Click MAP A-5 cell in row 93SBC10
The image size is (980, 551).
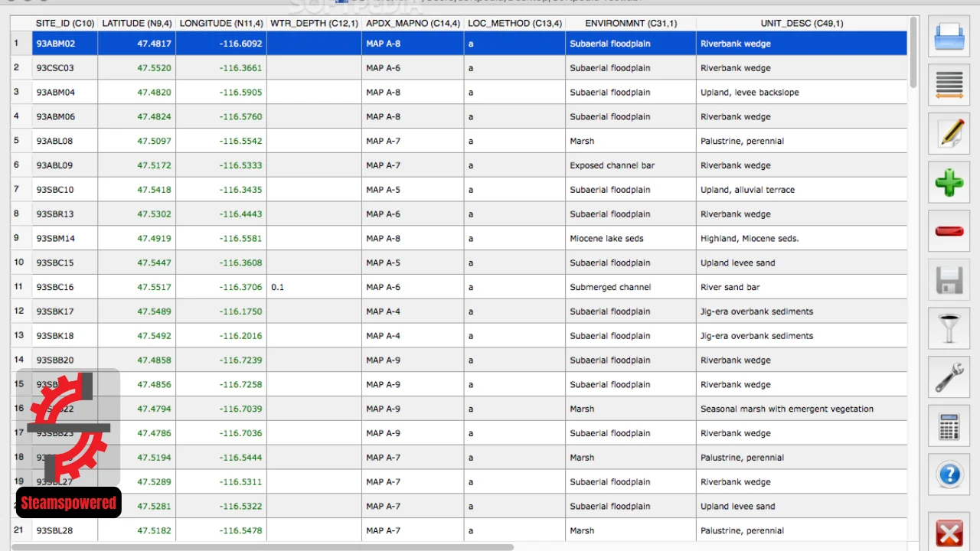413,190
